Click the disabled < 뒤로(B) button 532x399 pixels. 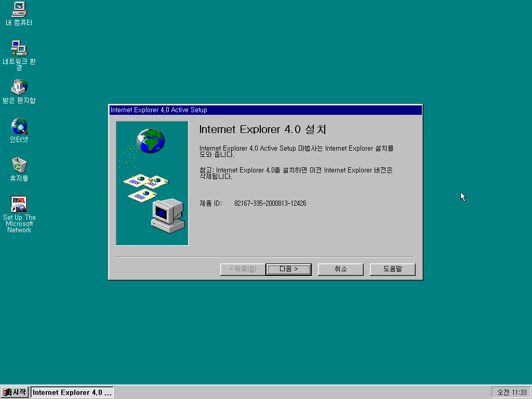(243, 270)
